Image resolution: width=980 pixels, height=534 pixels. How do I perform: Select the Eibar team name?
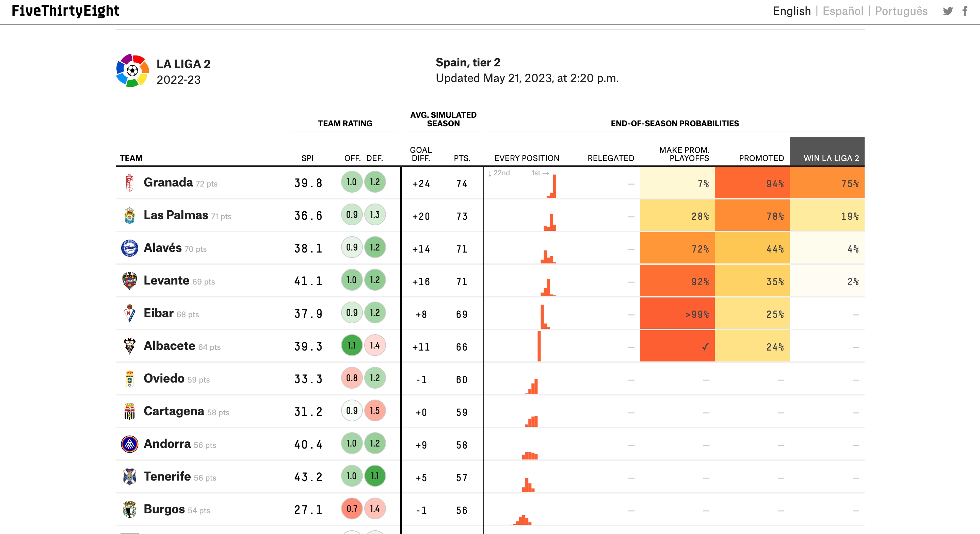pyautogui.click(x=159, y=313)
